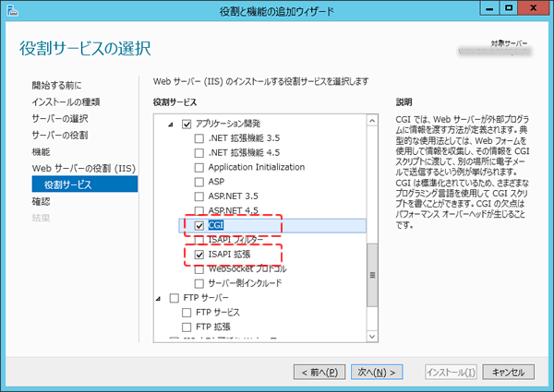Viewport: 554px width, 392px height.
Task: Uncheck the CGI role service
Action: pyautogui.click(x=199, y=225)
